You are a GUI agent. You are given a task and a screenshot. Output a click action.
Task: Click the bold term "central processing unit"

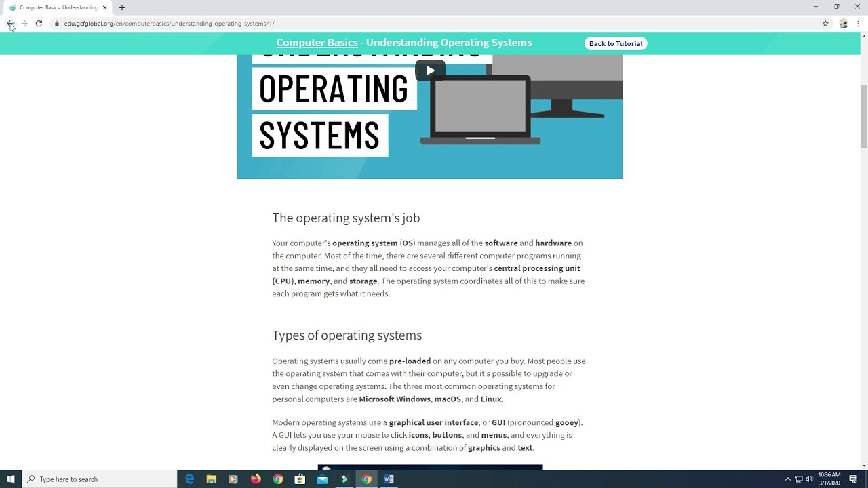pos(537,268)
